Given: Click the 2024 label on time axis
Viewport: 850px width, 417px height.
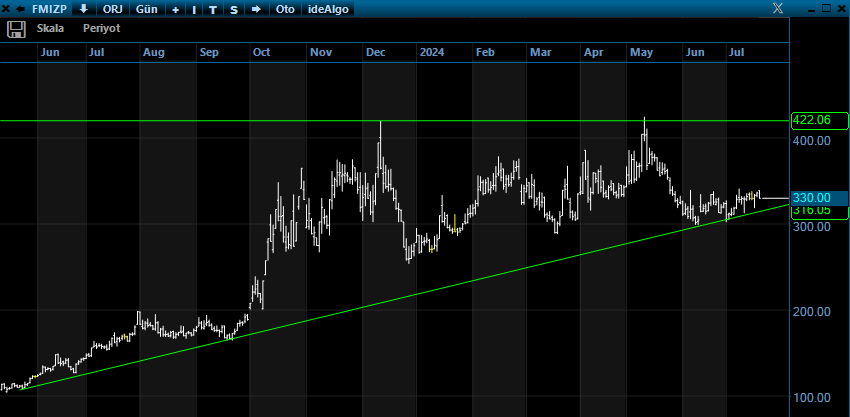Looking at the screenshot, I should point(432,53).
